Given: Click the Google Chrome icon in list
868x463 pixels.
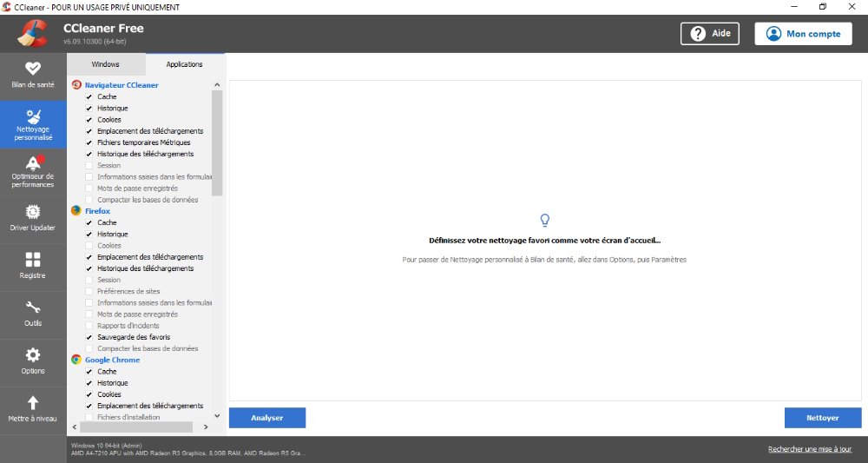Looking at the screenshot, I should 76,360.
